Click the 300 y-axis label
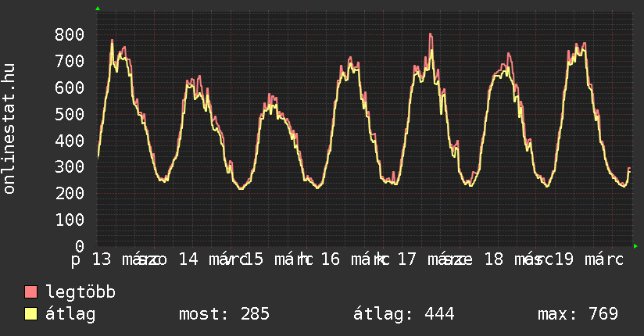Viewport: 644px width, 336px height. click(70, 166)
